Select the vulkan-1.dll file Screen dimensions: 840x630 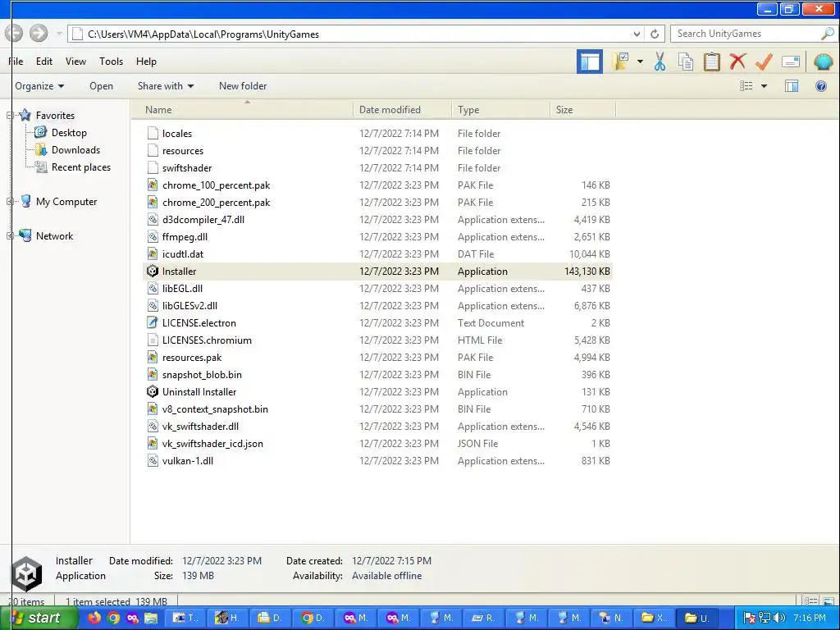pos(188,461)
